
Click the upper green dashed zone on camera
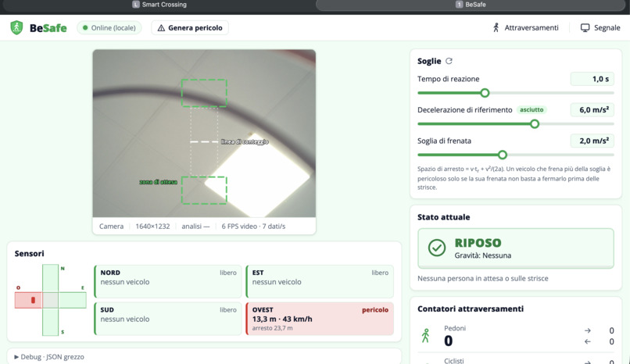pos(204,93)
